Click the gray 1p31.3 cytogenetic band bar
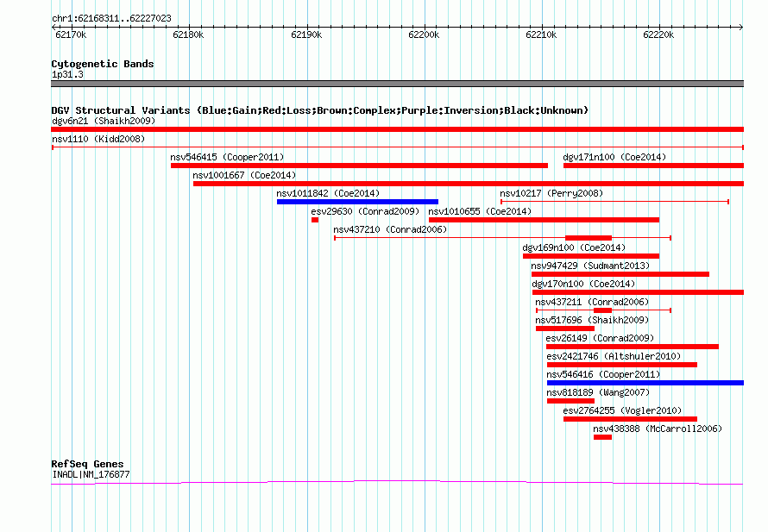This screenshot has width=768, height=532. 397,84
